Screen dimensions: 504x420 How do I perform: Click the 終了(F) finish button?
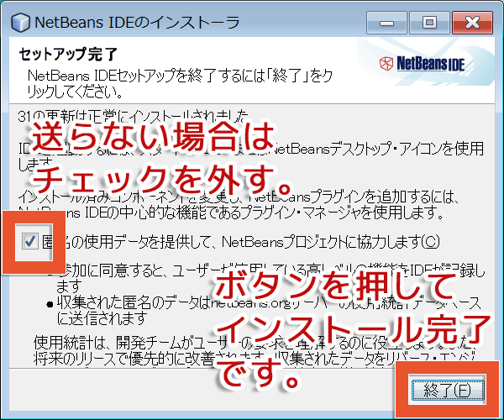tap(448, 390)
